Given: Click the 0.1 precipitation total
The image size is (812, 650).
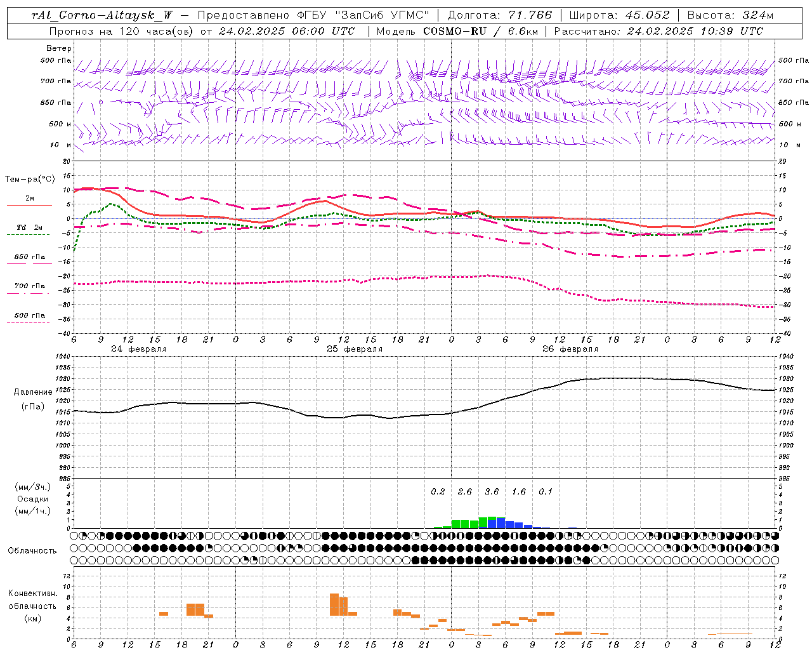Looking at the screenshot, I should pyautogui.click(x=546, y=491).
